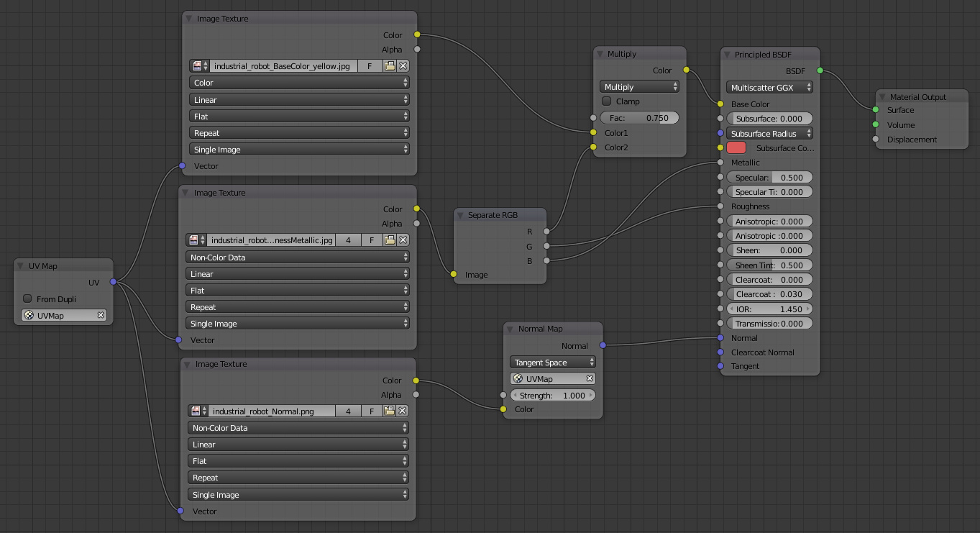Screen dimensions: 980x533
Task: Click Displacement socket on Material Output
Action: click(876, 140)
